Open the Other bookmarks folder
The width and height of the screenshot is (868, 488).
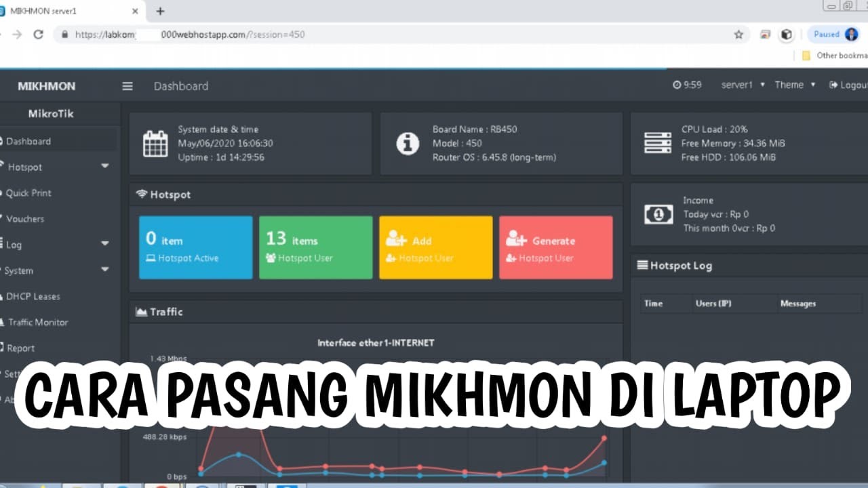pos(835,56)
